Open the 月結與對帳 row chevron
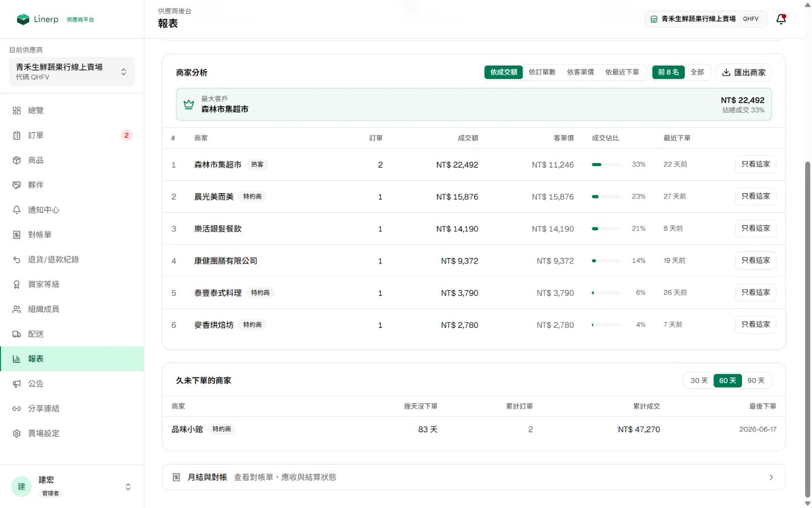The width and height of the screenshot is (812, 508). [771, 478]
